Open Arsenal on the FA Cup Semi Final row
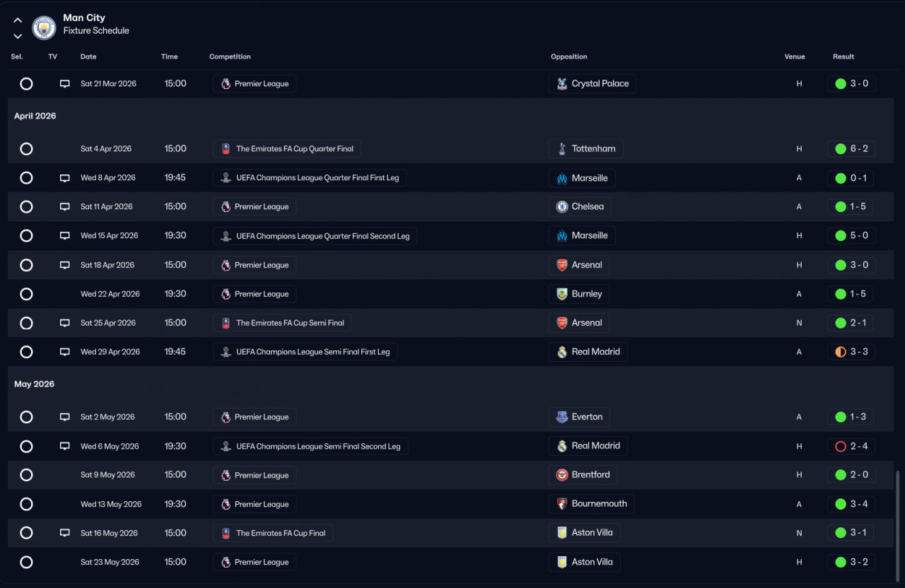The width and height of the screenshot is (905, 588). (578, 323)
